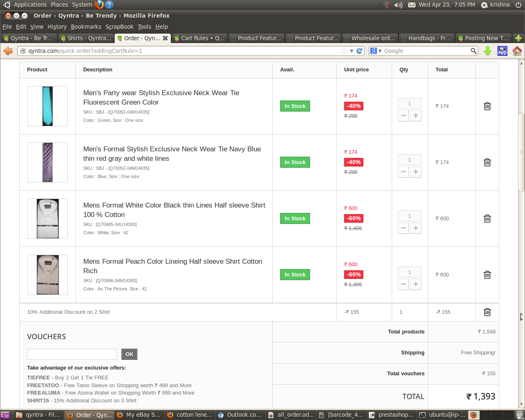Switch to the Qyntra - Be Tr... tab

[x=29, y=38]
